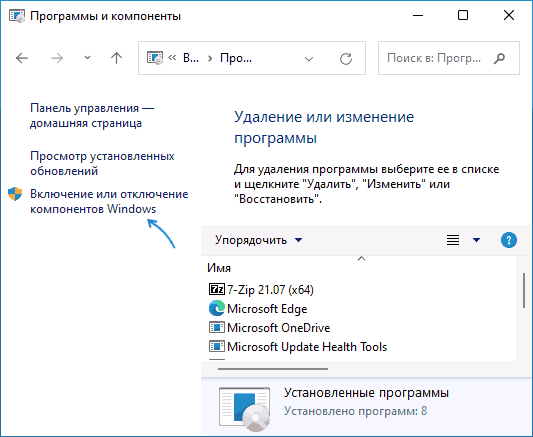533x437 pixels.
Task: Click the view mode list icon
Action: [x=453, y=240]
